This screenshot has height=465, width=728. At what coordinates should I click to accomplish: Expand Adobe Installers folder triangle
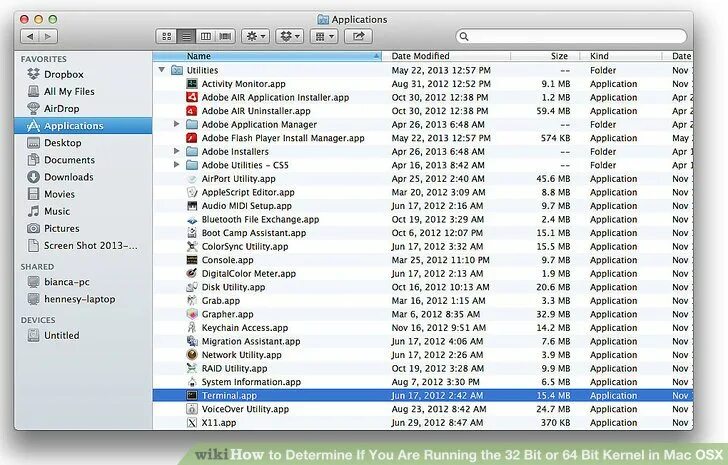click(x=176, y=151)
